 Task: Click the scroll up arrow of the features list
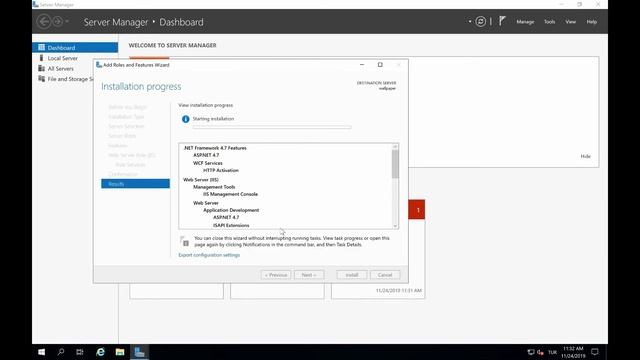395,147
